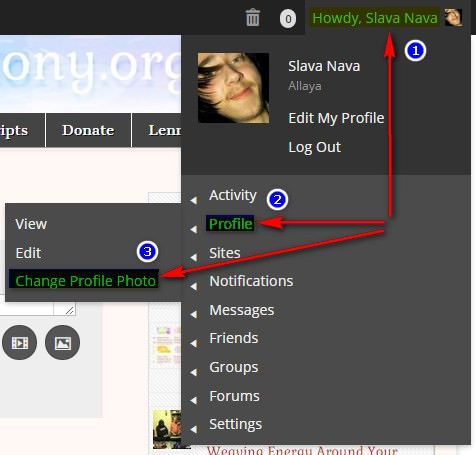Click the image upload icon button

[x=62, y=342]
